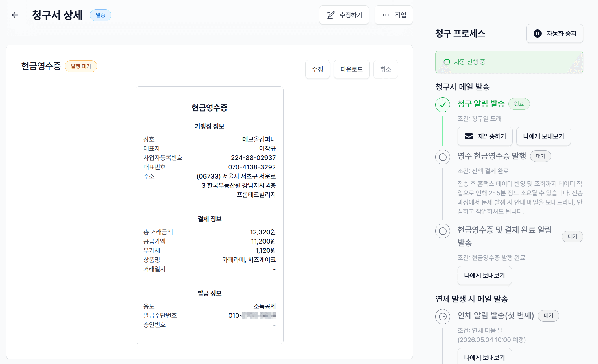Click the green checkmark step icon

(x=443, y=104)
